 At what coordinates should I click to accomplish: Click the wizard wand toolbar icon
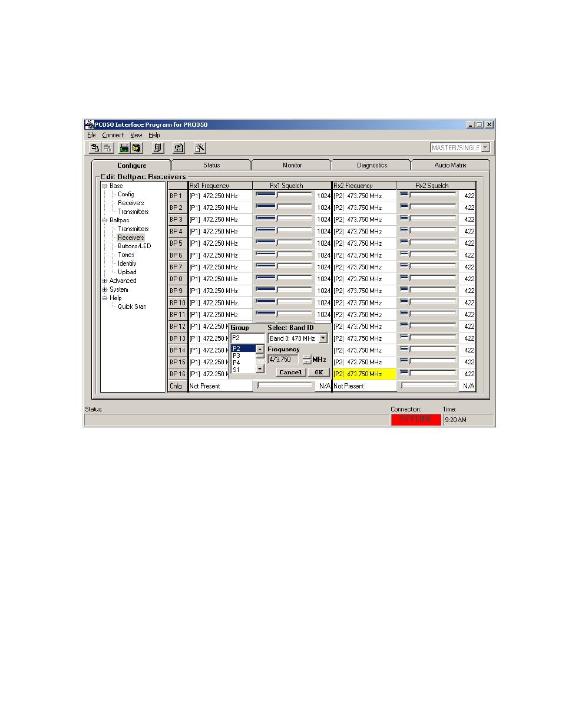point(200,148)
